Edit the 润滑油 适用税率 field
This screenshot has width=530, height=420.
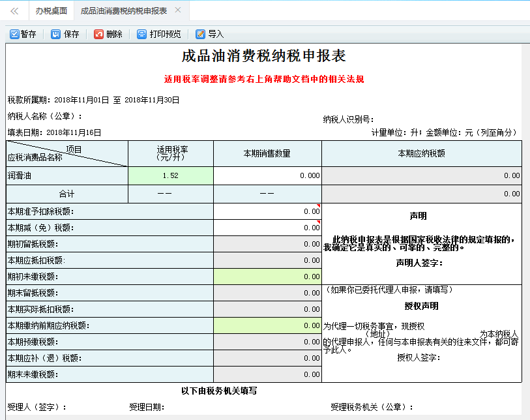coord(171,176)
